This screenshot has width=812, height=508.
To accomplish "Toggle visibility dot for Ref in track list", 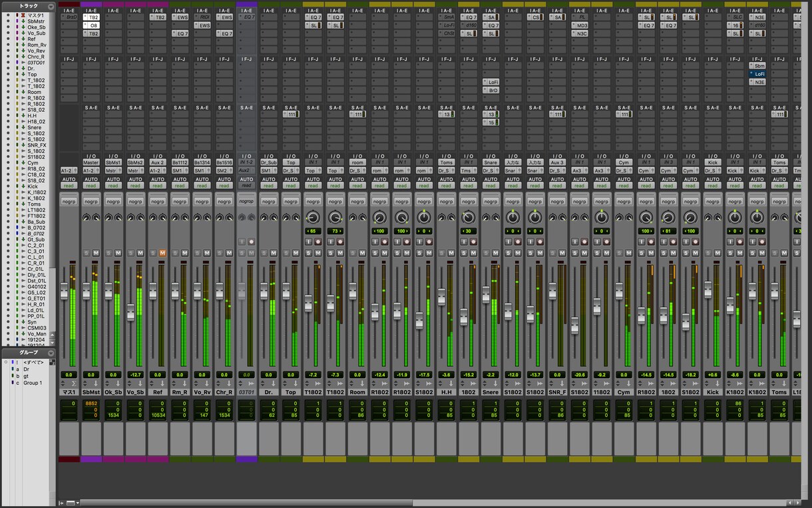I will 8,39.
